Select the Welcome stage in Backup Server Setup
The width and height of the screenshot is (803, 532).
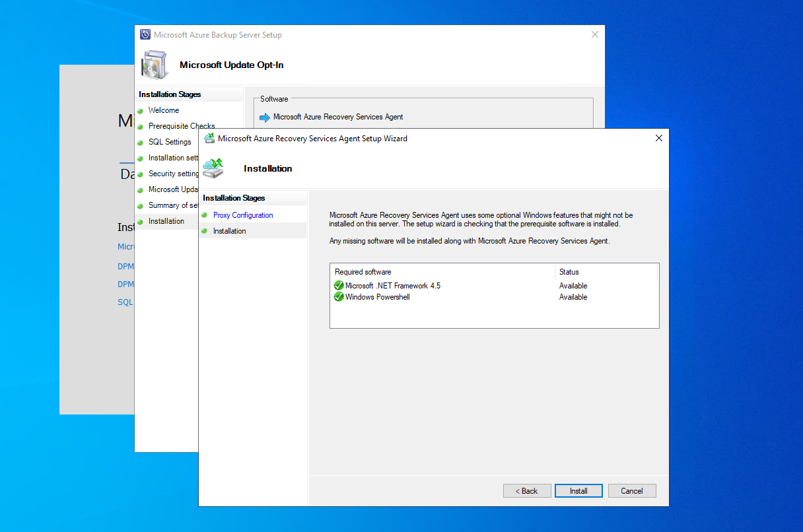(x=164, y=110)
